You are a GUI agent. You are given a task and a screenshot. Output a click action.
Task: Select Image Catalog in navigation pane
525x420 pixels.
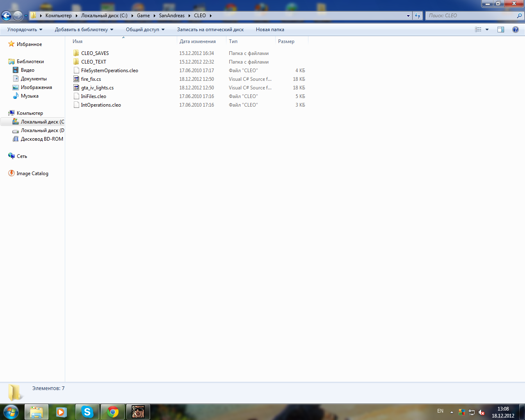coord(32,173)
